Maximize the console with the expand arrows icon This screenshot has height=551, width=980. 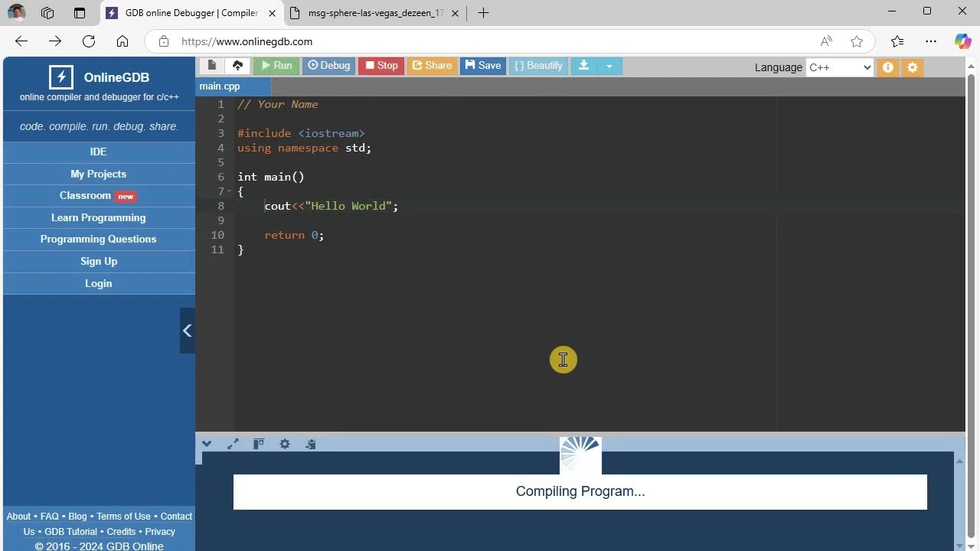coord(233,444)
